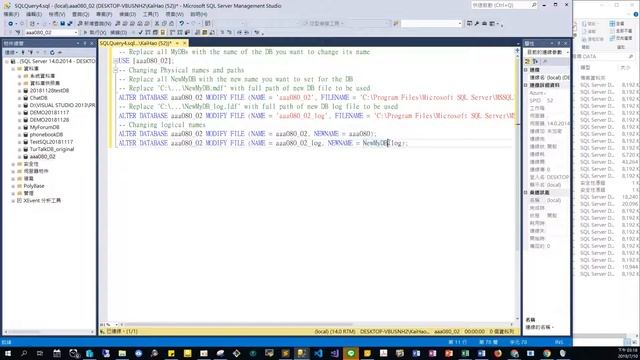Viewport: 640px width, 360px height.
Task: Click the navigate Back icon
Action: click(x=11, y=24)
